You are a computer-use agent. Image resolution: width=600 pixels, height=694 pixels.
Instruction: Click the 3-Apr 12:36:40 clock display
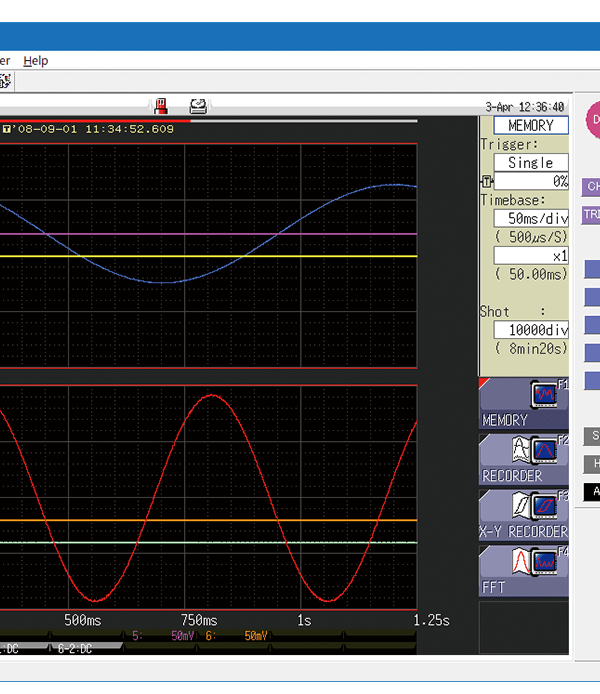pos(524,107)
